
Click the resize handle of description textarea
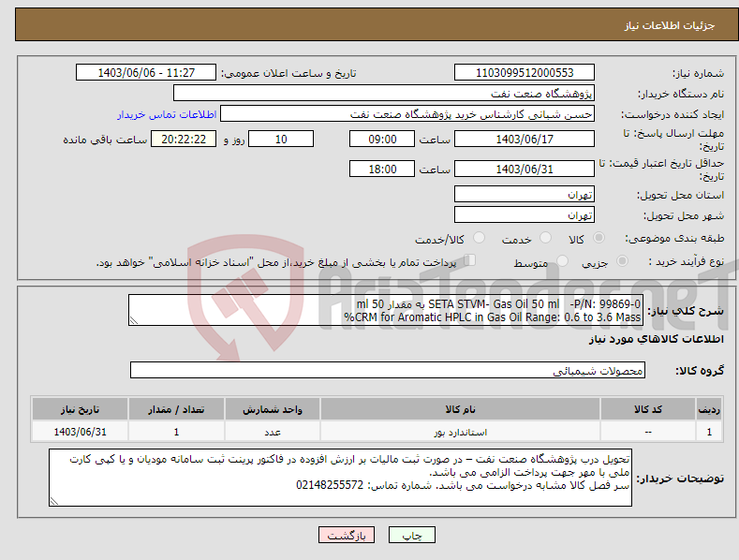tap(134, 320)
